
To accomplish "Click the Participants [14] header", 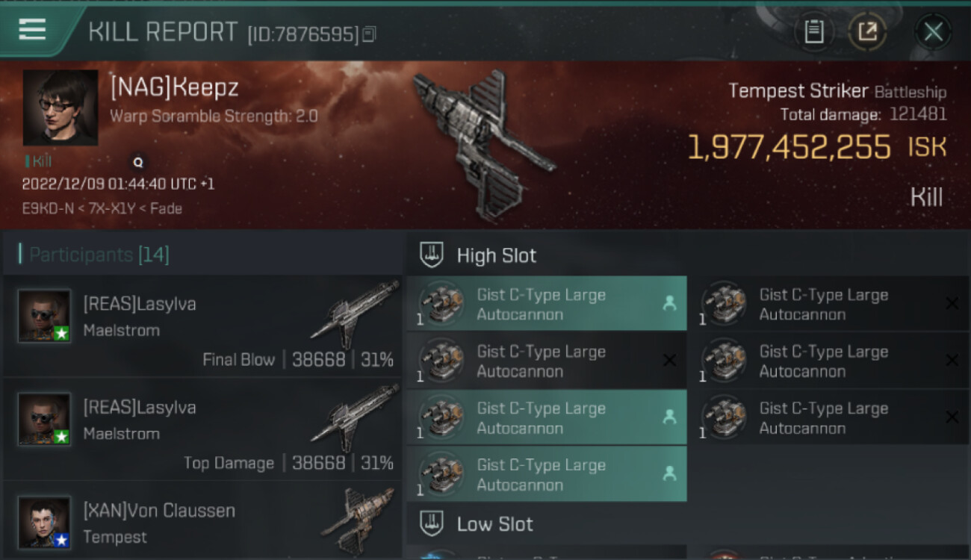I will [x=99, y=255].
